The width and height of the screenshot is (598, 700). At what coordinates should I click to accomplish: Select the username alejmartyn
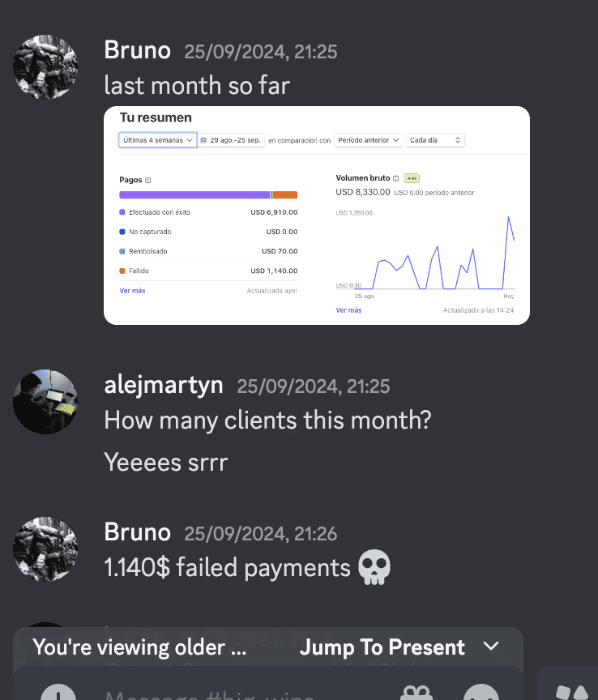[164, 386]
